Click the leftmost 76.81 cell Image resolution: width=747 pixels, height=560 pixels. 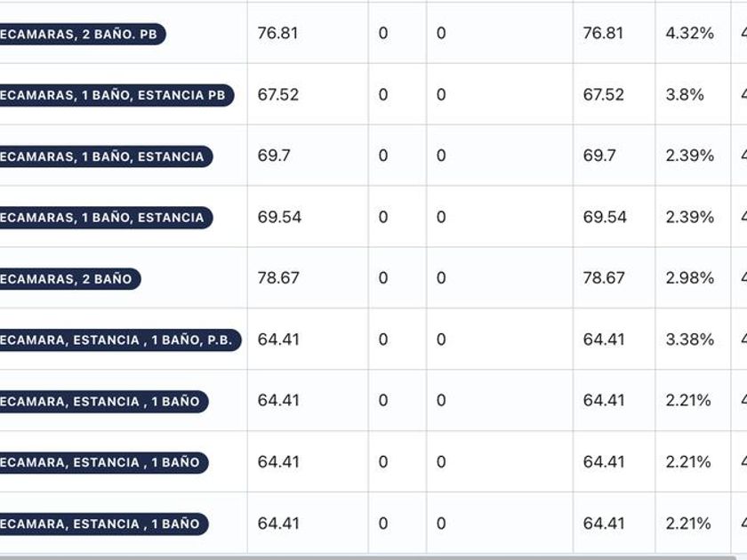277,34
